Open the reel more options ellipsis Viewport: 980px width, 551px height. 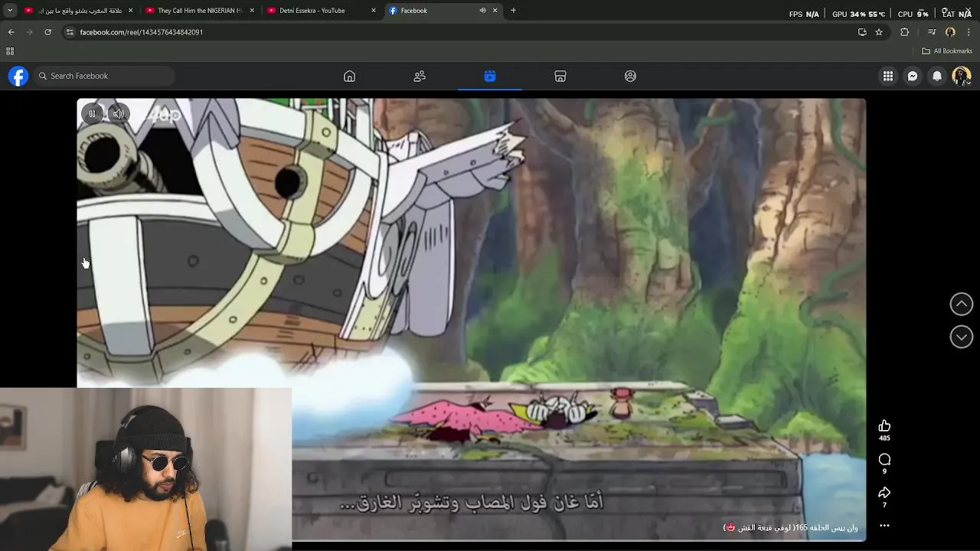point(884,526)
